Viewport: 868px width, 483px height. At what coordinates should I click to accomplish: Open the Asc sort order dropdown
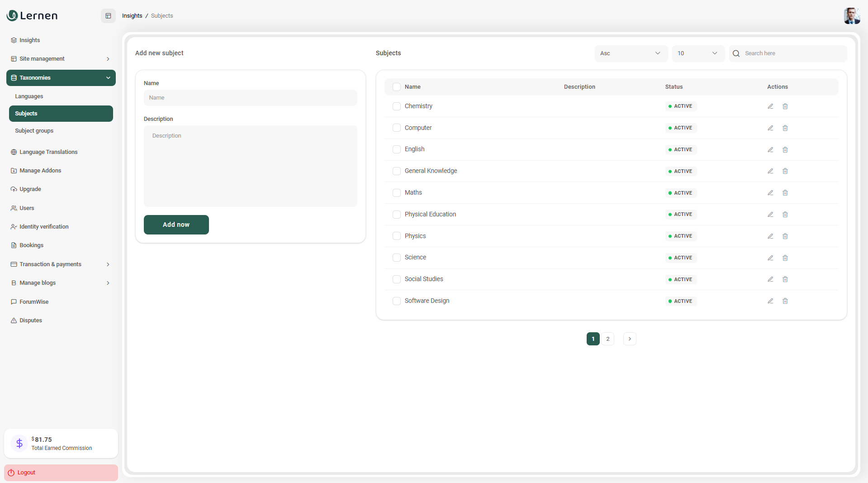point(631,53)
